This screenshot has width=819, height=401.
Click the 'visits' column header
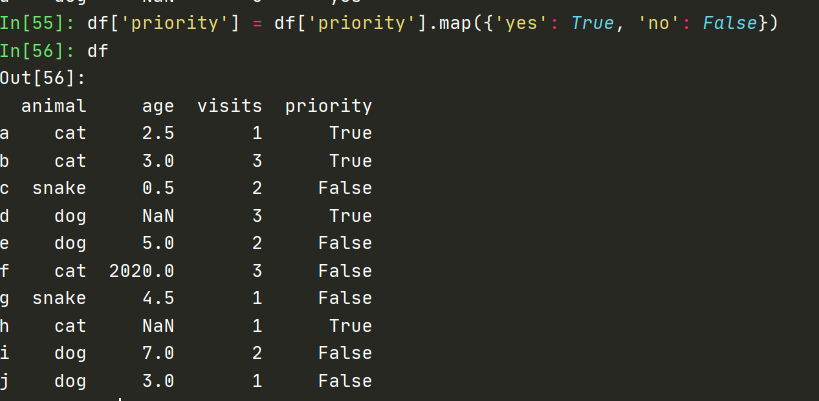[230, 105]
